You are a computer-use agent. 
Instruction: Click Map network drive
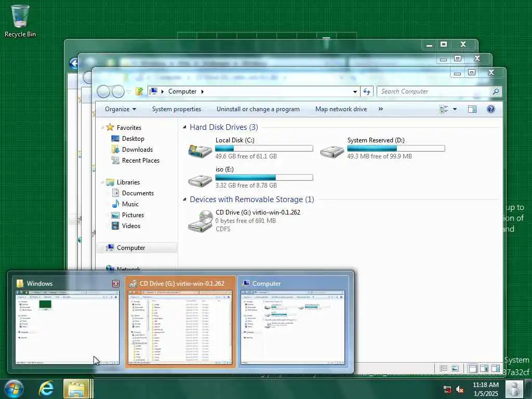pyautogui.click(x=341, y=109)
